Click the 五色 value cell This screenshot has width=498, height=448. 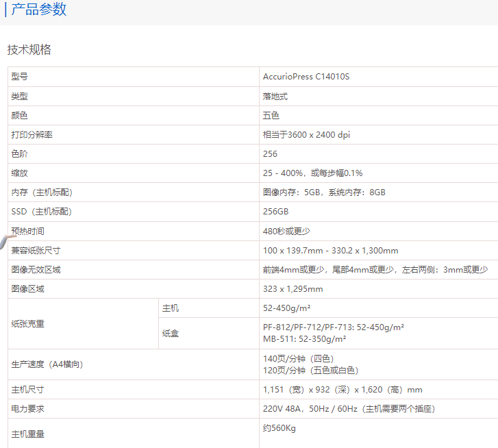pyautogui.click(x=271, y=115)
